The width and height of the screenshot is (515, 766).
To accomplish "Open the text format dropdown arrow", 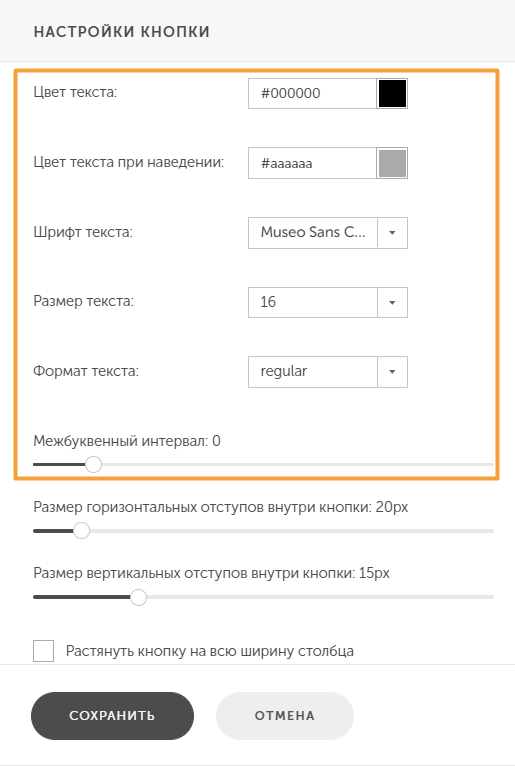I will (392, 372).
